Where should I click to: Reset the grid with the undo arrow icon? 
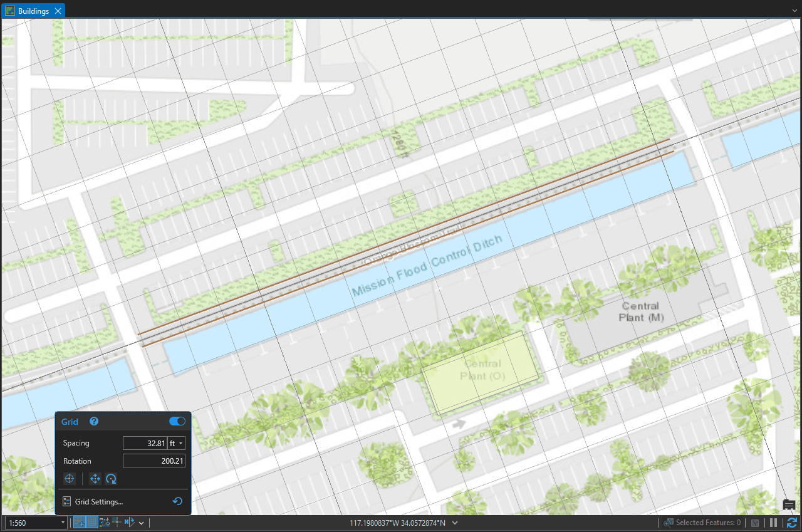177,501
